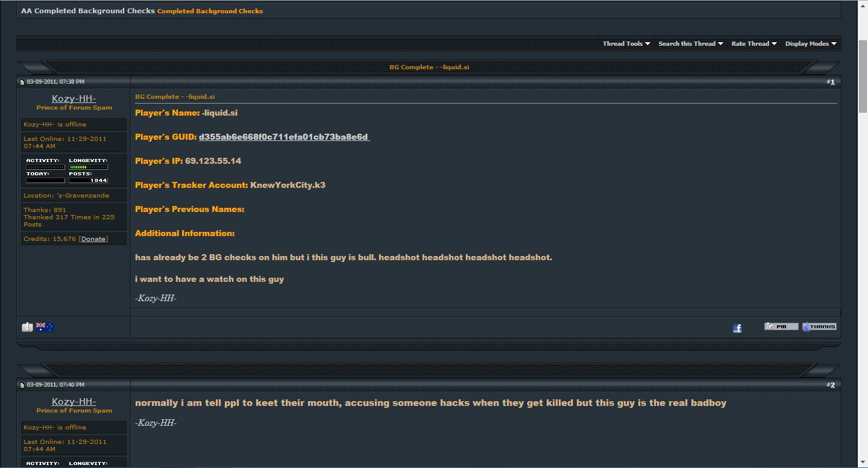Open Completed Background Checks breadcrumb link

[x=210, y=11]
